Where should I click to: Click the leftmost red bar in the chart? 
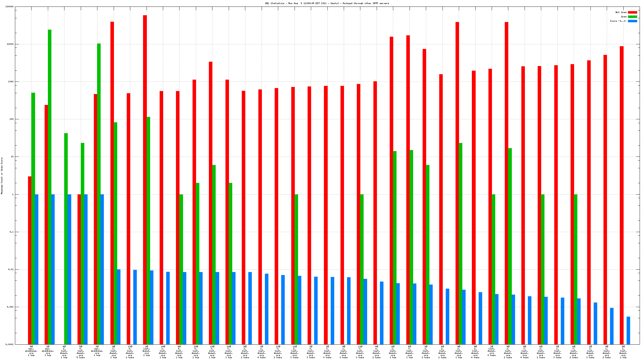(30, 258)
